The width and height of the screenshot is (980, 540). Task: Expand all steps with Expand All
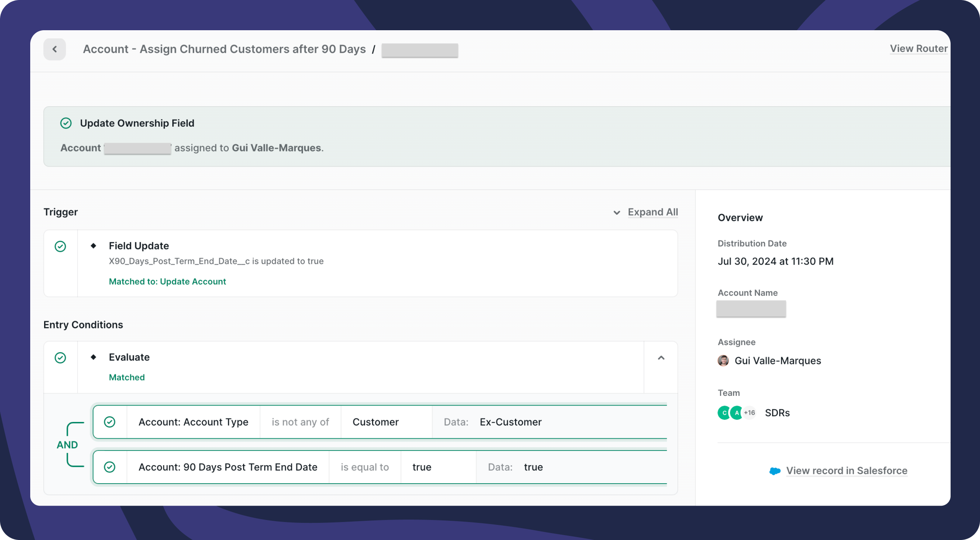point(653,212)
